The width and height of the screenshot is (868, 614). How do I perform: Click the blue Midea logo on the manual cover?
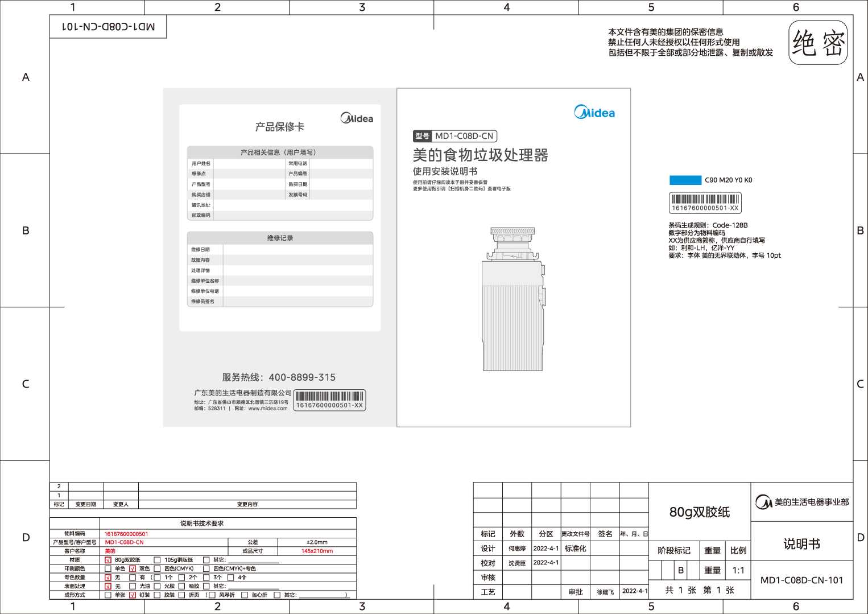(594, 112)
